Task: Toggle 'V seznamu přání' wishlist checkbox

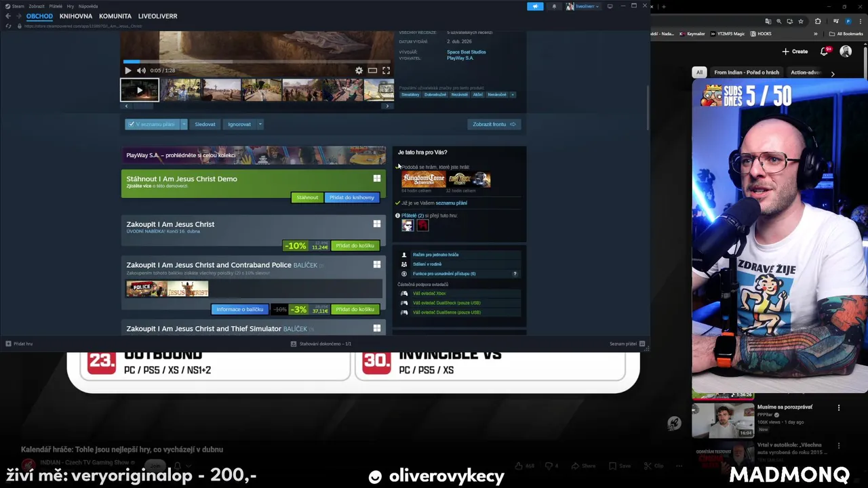Action: (x=151, y=124)
